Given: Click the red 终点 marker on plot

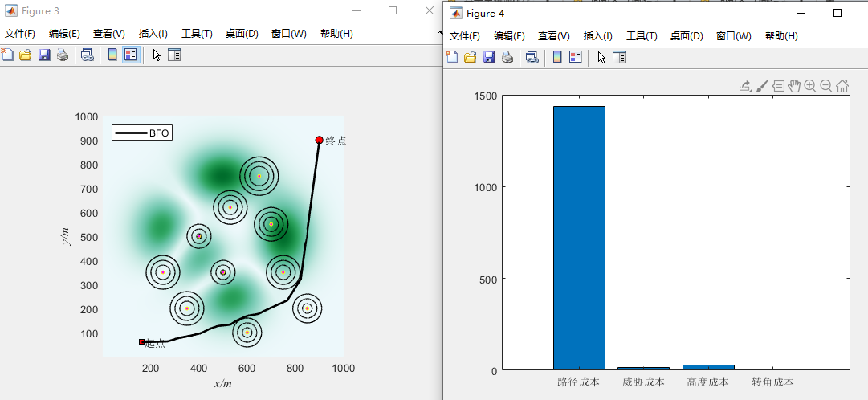Looking at the screenshot, I should [319, 140].
